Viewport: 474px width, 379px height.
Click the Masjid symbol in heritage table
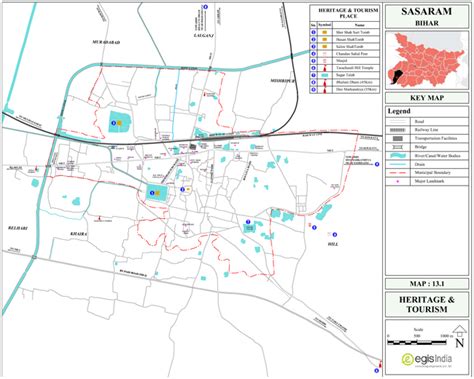point(324,61)
